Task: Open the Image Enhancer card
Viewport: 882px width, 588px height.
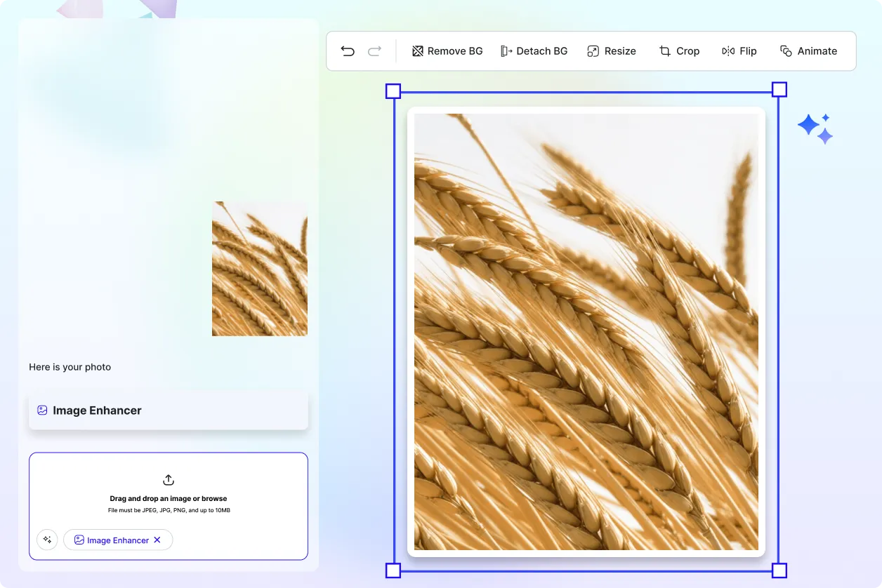Action: (x=169, y=410)
